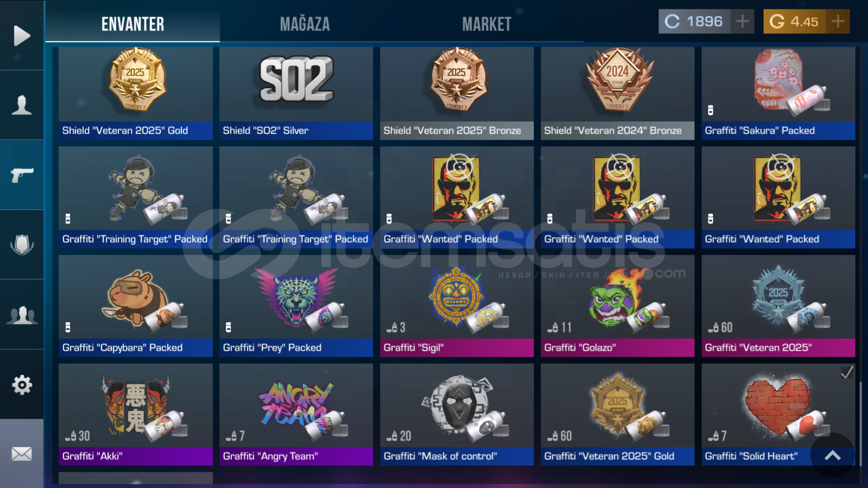Viewport: 868px width, 488px height.
Task: Toggle checkmark on Graffiti Solid Heart
Action: click(847, 373)
